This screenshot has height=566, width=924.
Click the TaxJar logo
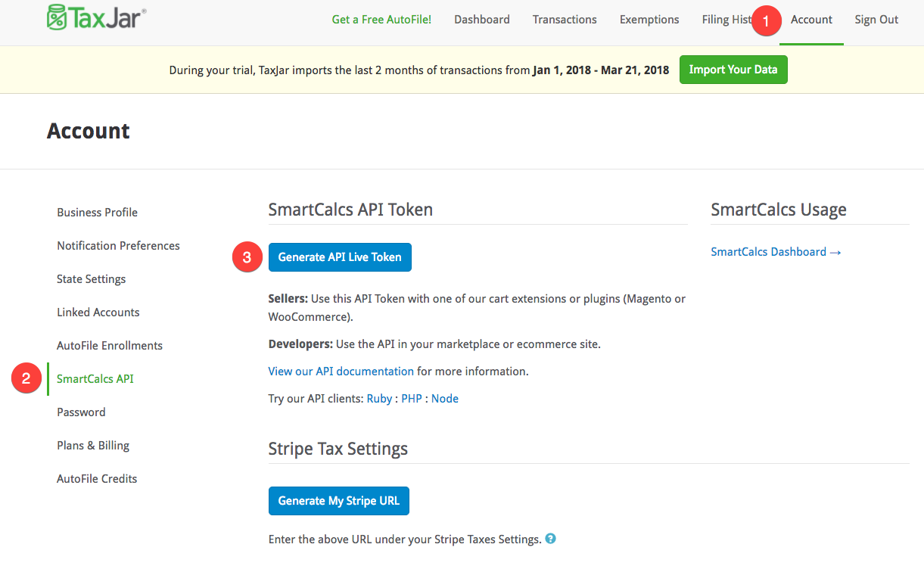tap(96, 17)
